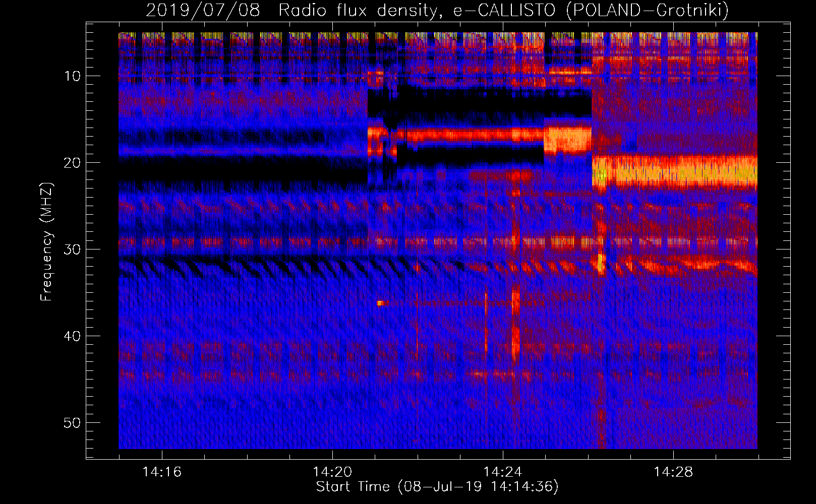Click the bright yellow emission band near 21 MHz

[x=675, y=171]
